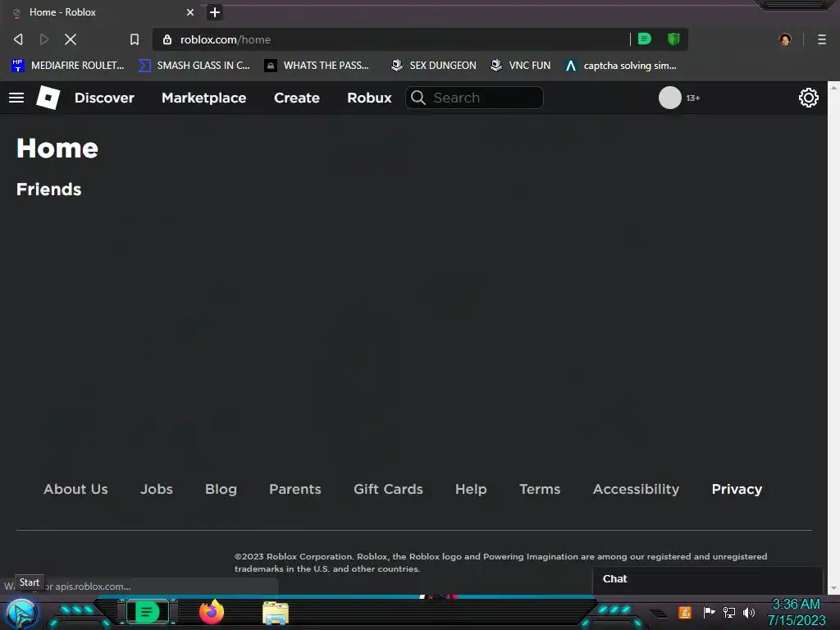Go back with browser back arrow
The height and width of the screenshot is (630, 840).
(18, 39)
